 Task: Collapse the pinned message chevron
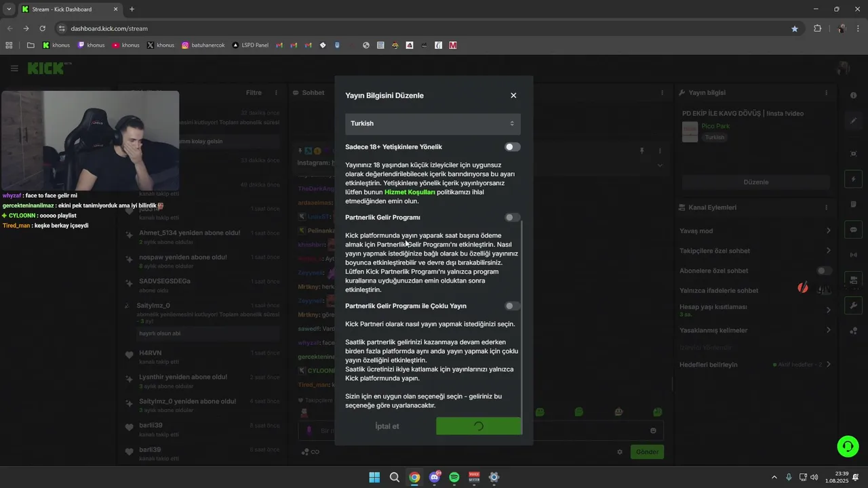tap(660, 165)
